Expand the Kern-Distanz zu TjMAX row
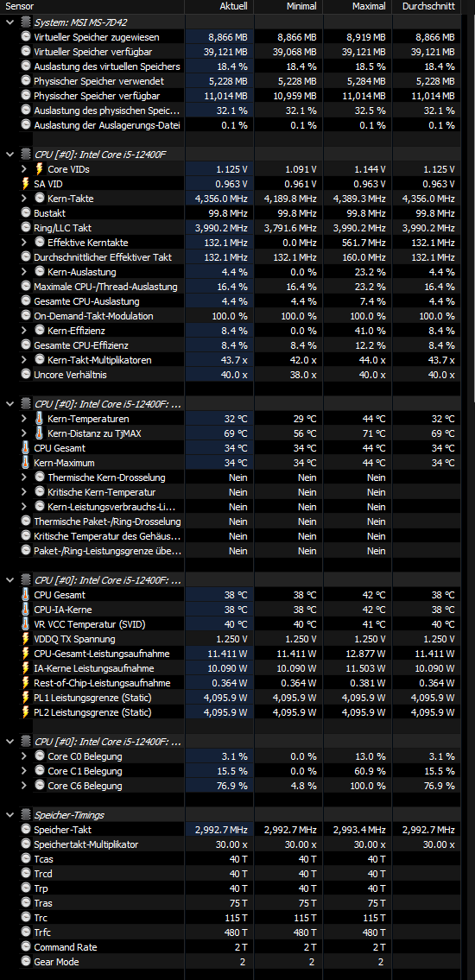Screen dimensions: 475x980 tap(24, 433)
